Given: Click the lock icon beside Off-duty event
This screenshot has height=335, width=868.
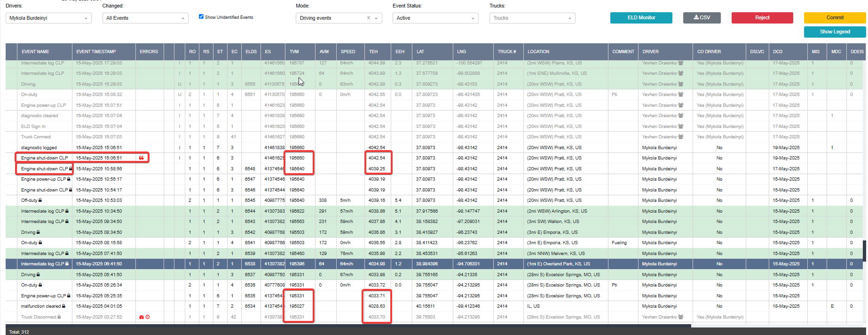Looking at the screenshot, I should (x=40, y=200).
